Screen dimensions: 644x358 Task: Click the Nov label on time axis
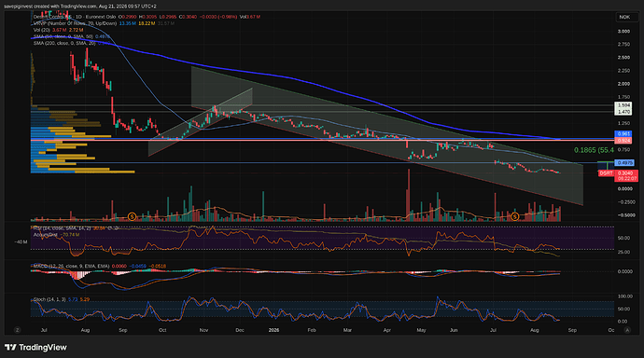(203, 330)
